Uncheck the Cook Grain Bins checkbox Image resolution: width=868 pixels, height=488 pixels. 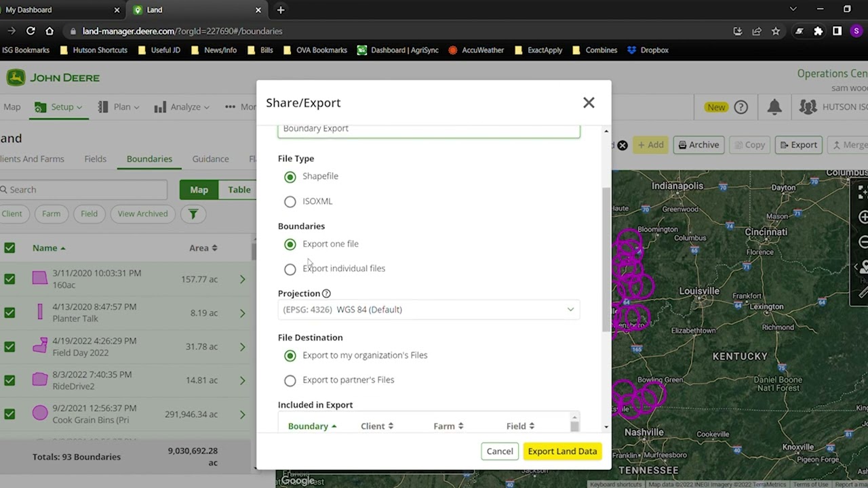click(x=9, y=414)
